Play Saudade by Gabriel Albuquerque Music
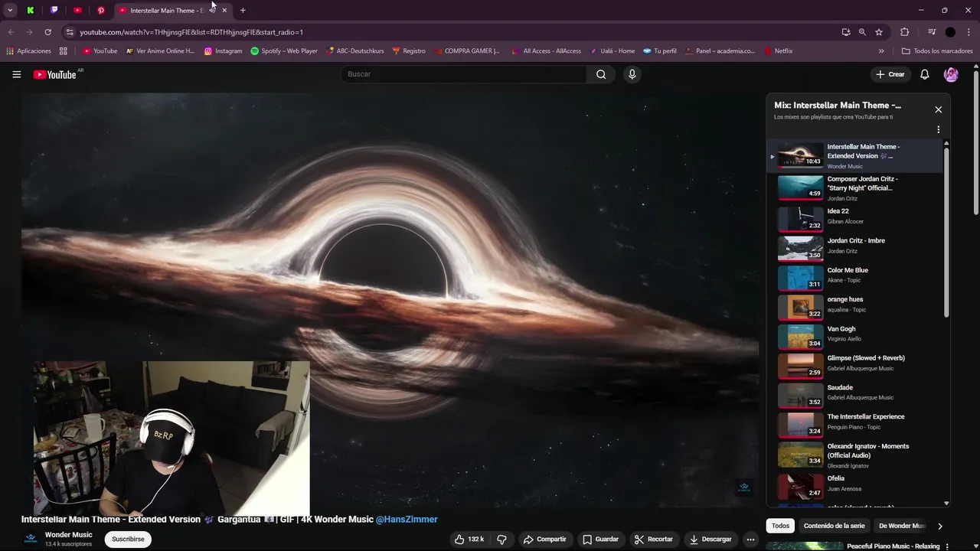This screenshot has width=980, height=551. [856, 394]
